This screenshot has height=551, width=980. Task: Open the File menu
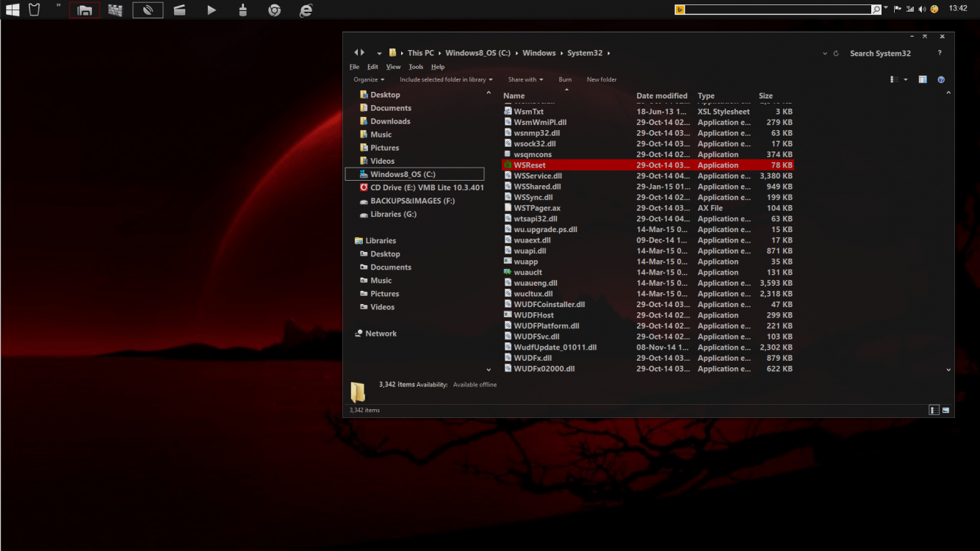pos(355,67)
